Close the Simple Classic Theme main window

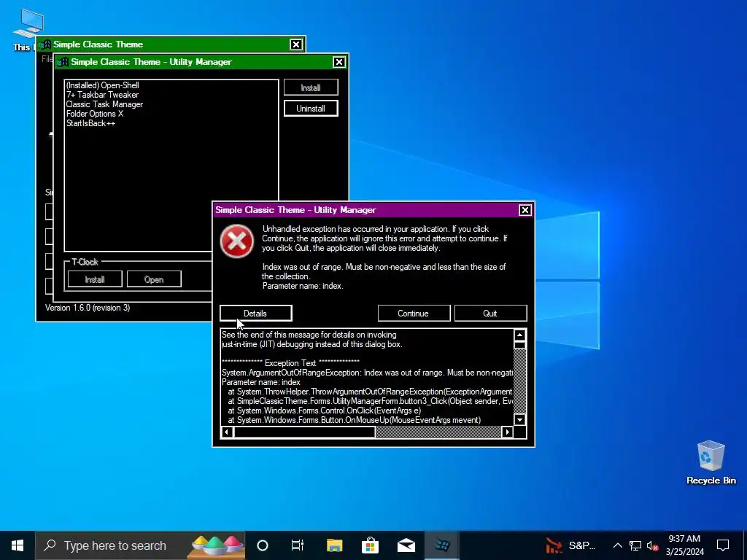point(296,44)
